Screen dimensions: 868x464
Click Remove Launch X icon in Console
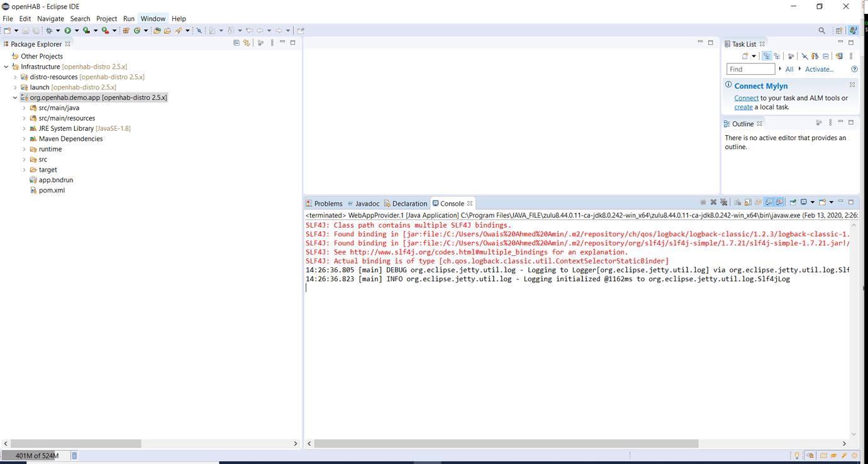click(713, 202)
